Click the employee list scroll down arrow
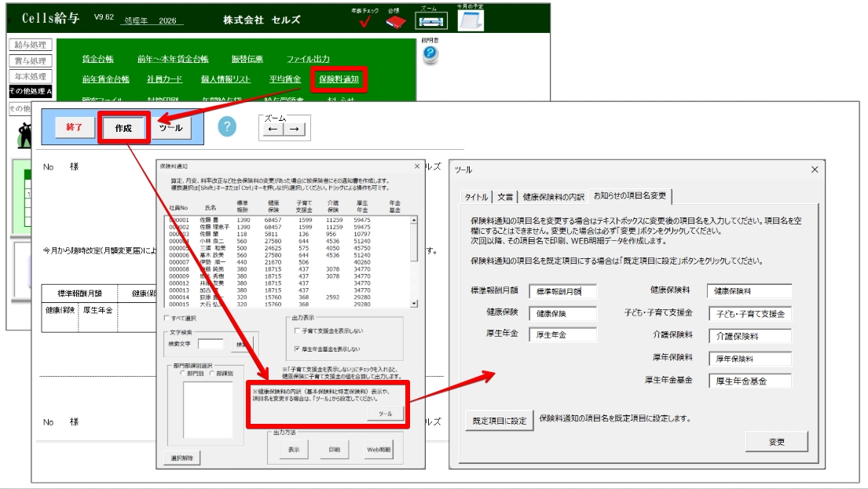 click(x=413, y=304)
